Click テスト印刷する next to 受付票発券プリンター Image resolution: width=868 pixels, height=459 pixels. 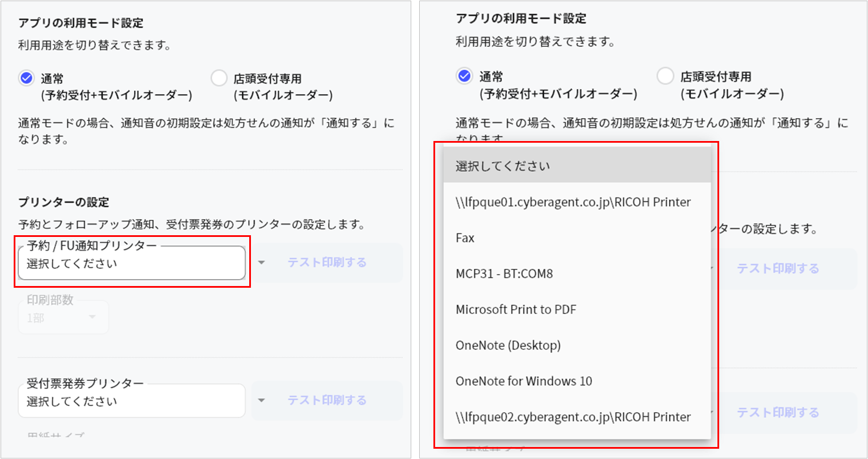coord(327,400)
